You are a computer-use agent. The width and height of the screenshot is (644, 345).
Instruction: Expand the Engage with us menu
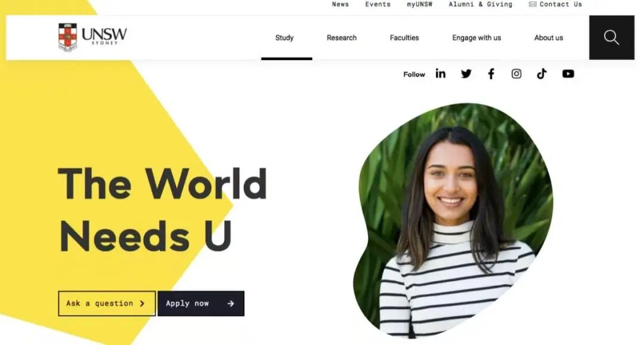[476, 38]
